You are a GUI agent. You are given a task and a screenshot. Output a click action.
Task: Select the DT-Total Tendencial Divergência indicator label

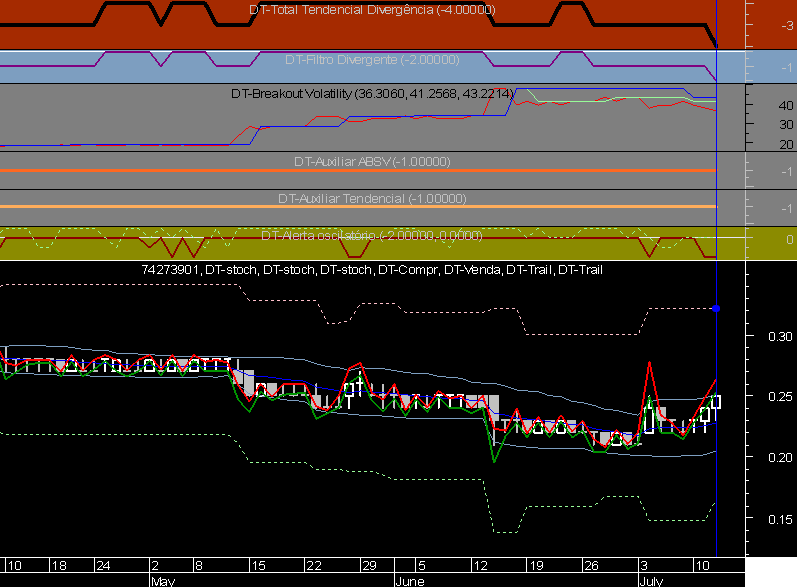(372, 10)
